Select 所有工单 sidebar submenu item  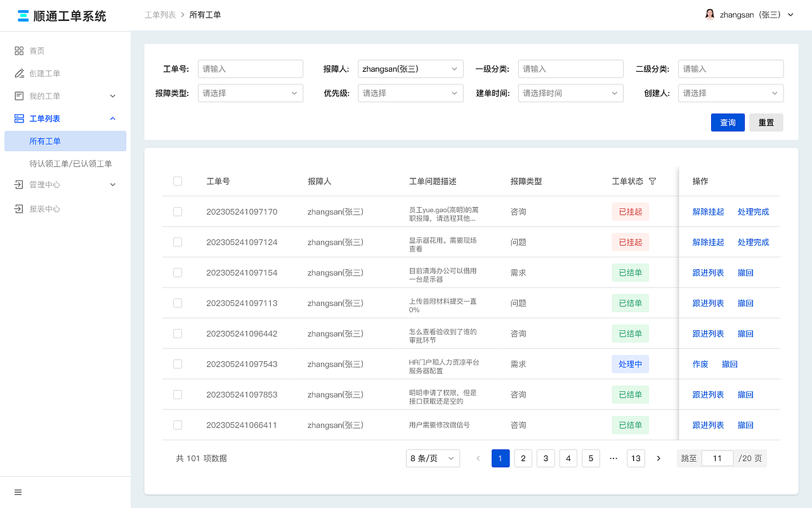coord(65,141)
